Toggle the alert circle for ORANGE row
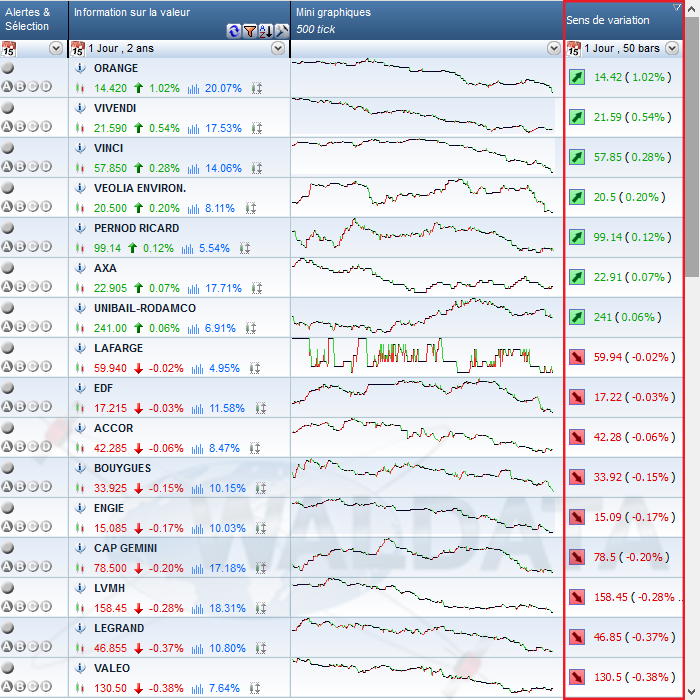Image resolution: width=700 pixels, height=700 pixels. tap(8, 68)
